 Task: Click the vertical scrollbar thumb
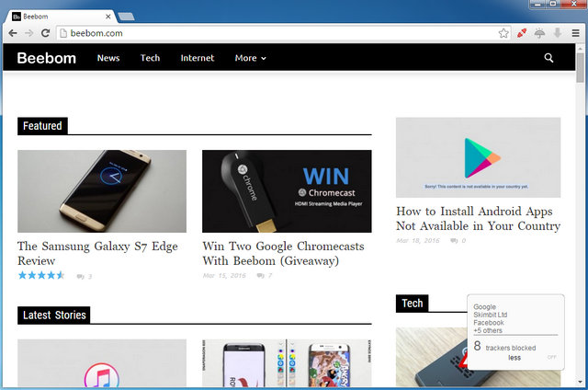click(581, 67)
